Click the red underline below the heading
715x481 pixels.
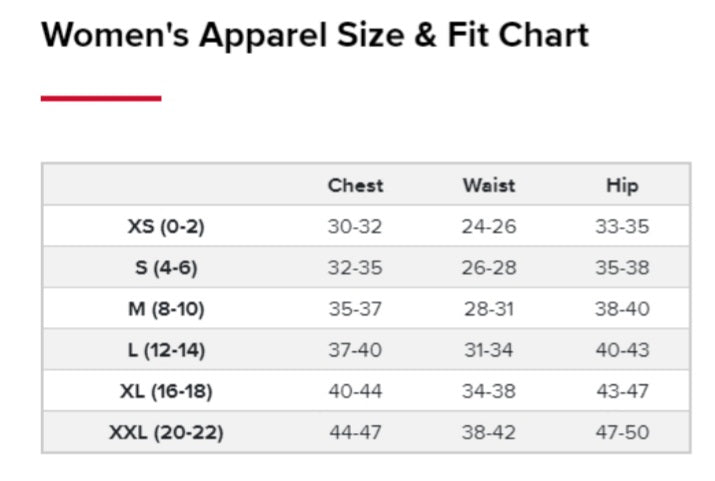[101, 98]
